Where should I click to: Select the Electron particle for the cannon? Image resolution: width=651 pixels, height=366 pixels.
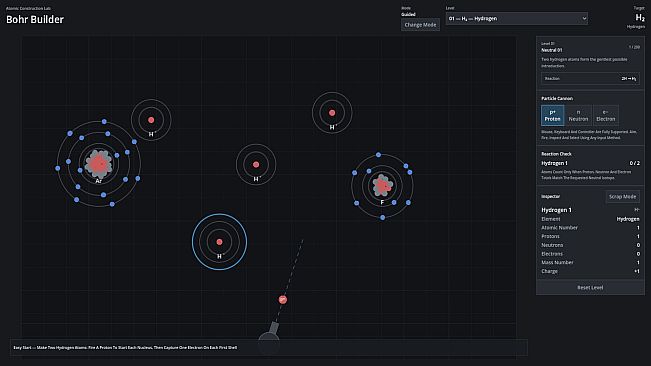click(x=605, y=115)
